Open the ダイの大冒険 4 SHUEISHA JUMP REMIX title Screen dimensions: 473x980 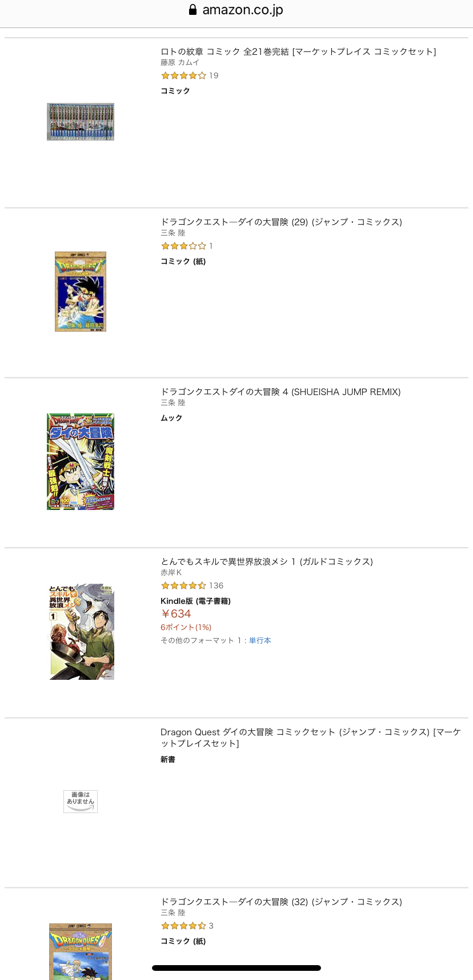click(x=280, y=392)
